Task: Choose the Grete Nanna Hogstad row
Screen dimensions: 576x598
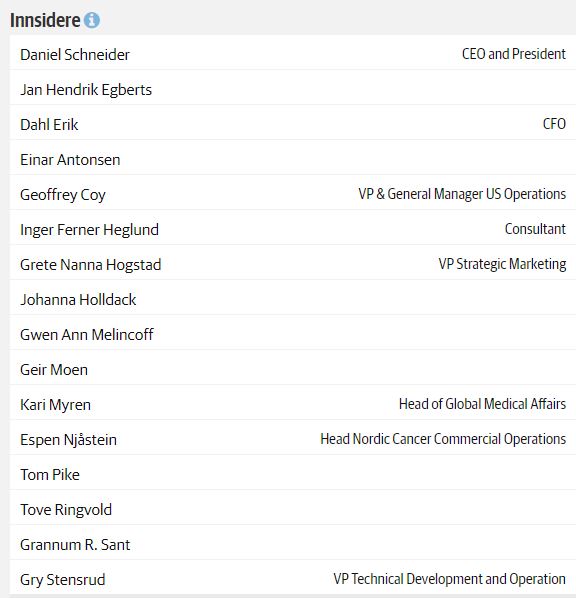Action: tap(293, 263)
